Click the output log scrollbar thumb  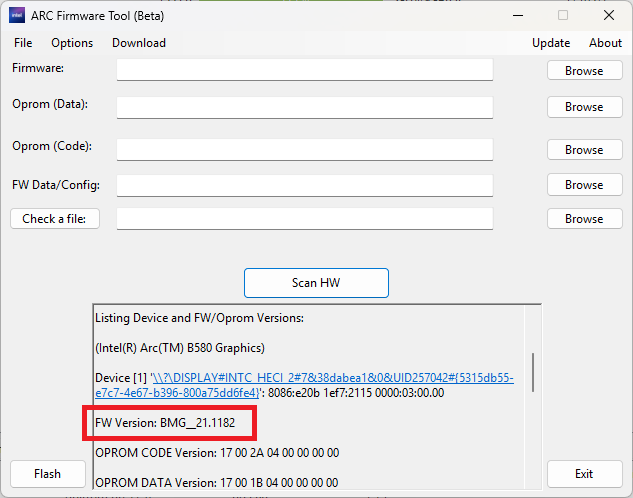point(533,372)
